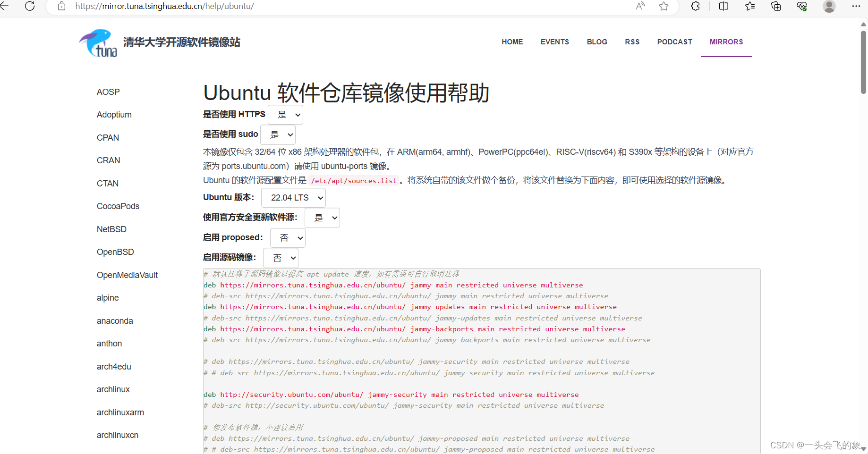This screenshot has height=454, width=868.
Task: Click the browser profile avatar
Action: [829, 7]
